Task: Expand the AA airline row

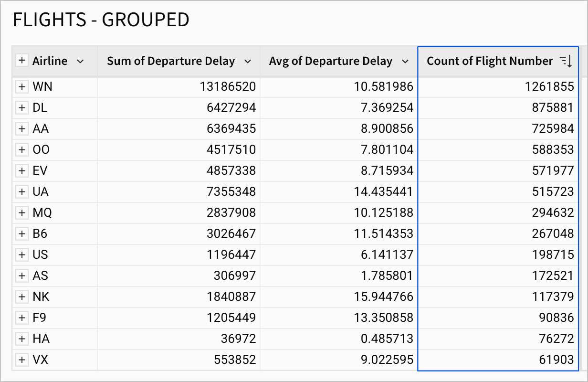Action: pos(21,129)
